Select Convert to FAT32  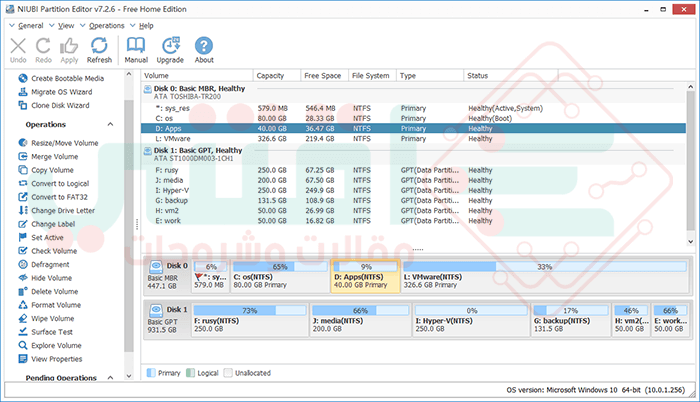pos(53,197)
